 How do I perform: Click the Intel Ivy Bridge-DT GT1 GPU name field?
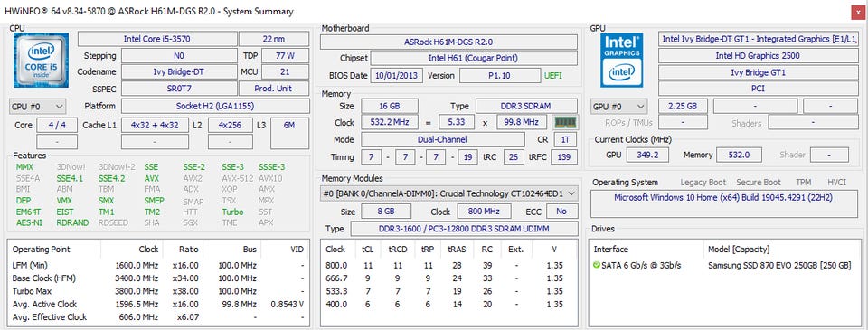tap(758, 39)
